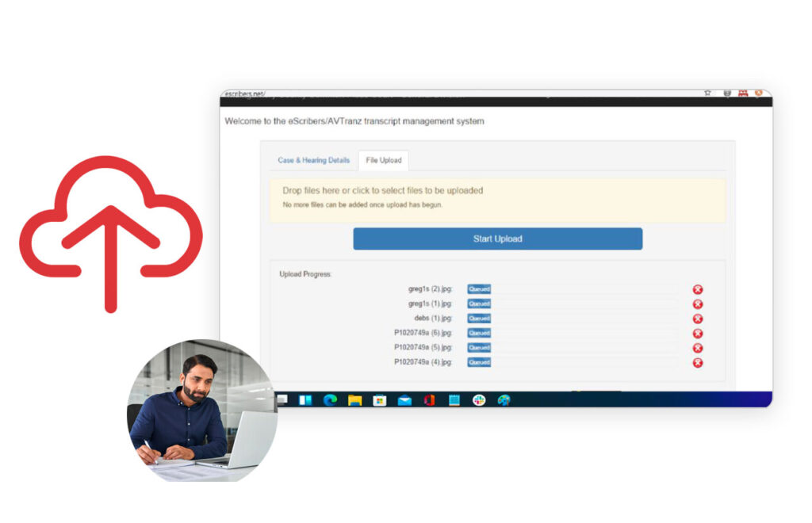
Task: Open the Mail app from taskbar
Action: click(x=404, y=400)
